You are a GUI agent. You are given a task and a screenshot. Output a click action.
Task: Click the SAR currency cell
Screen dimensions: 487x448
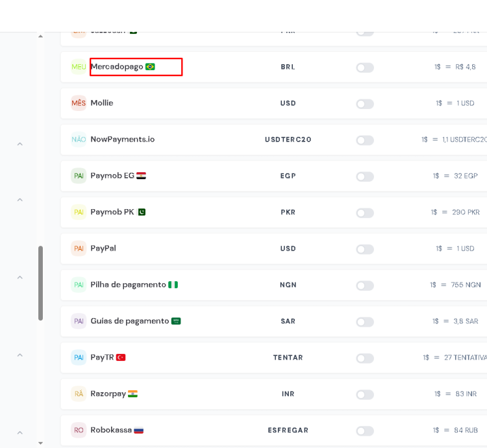click(288, 321)
